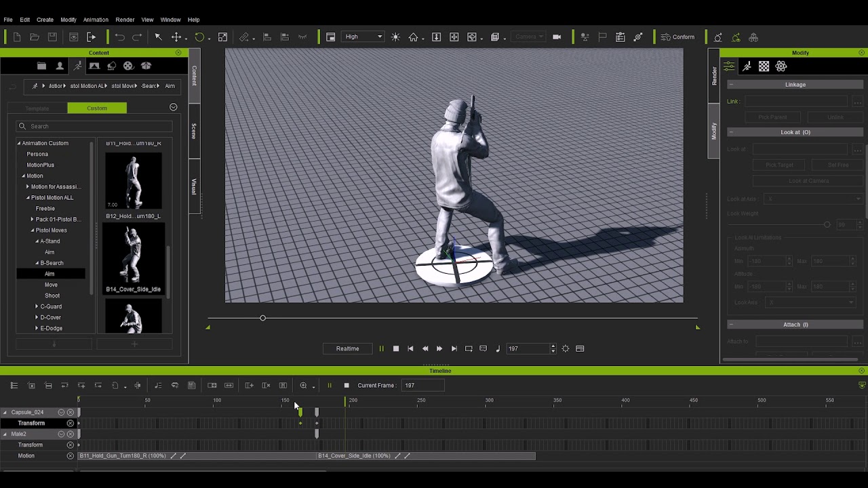Select the B14_Cover_Side_Idle clip on Motion track
868x488 pixels.
pos(426,456)
